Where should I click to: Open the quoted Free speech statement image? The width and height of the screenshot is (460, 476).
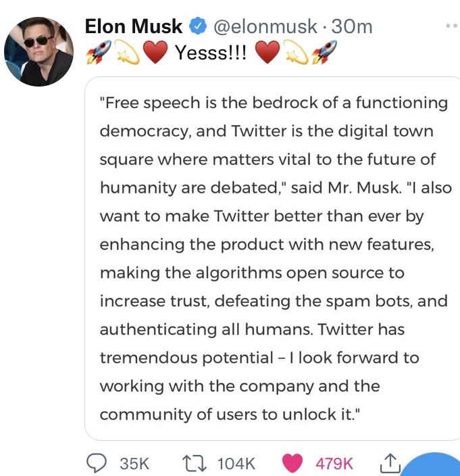[273, 259]
